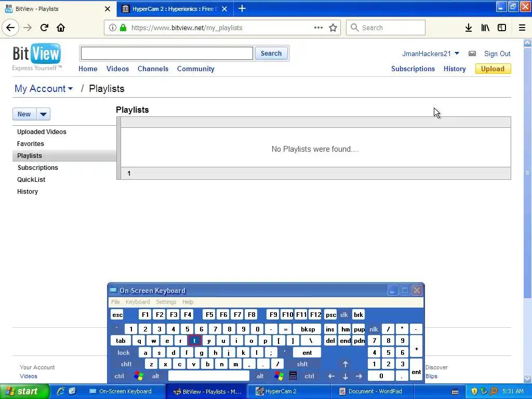Bookmark this page with the star icon

[333, 28]
